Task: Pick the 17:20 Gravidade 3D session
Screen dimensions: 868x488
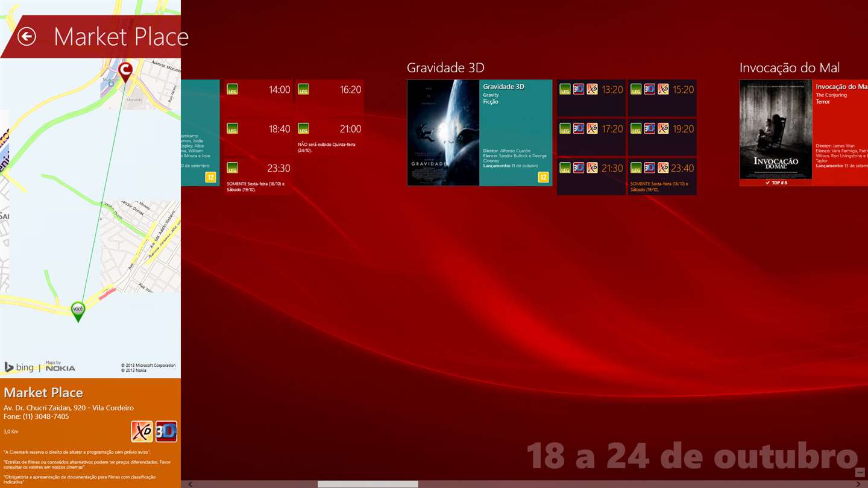Action: 591,137
